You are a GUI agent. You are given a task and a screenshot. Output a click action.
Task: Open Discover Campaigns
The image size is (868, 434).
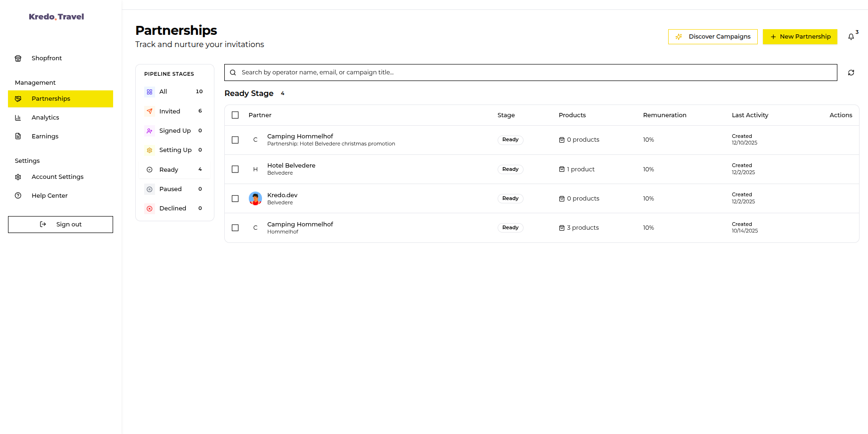click(712, 36)
